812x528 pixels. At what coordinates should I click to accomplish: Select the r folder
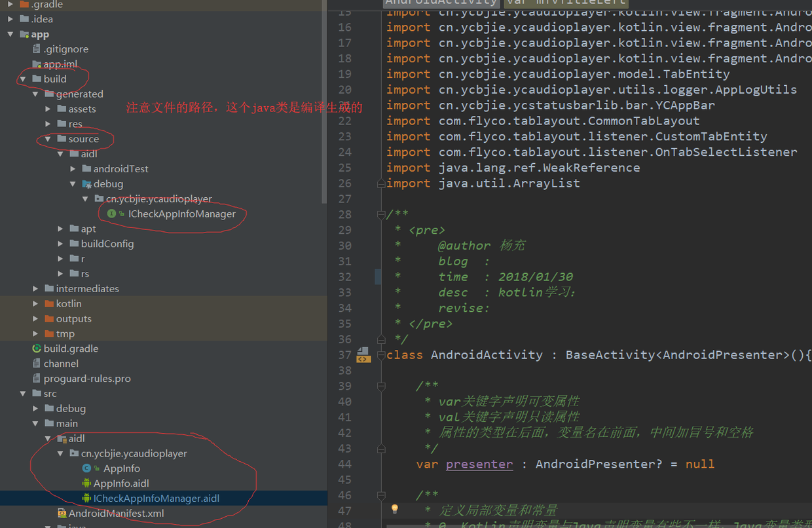[83, 259]
